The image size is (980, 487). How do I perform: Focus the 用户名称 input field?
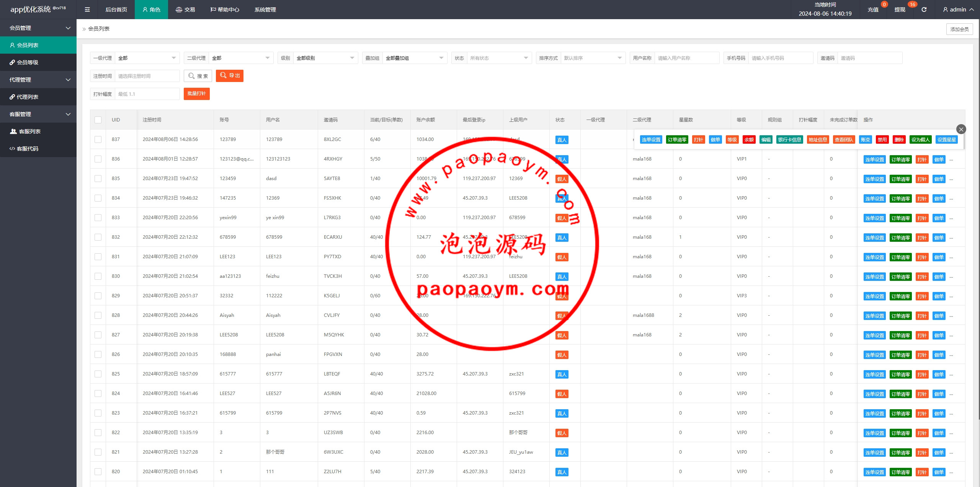point(687,58)
